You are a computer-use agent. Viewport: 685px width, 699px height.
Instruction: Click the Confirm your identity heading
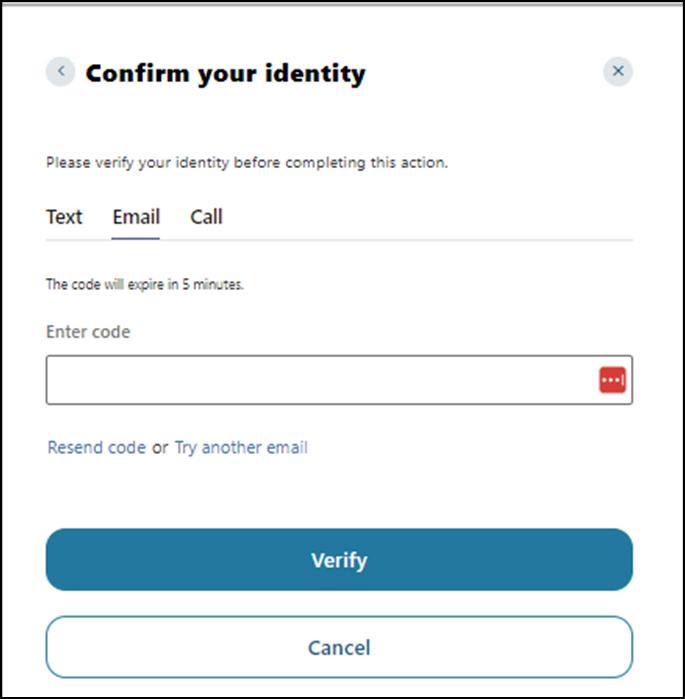click(x=225, y=73)
